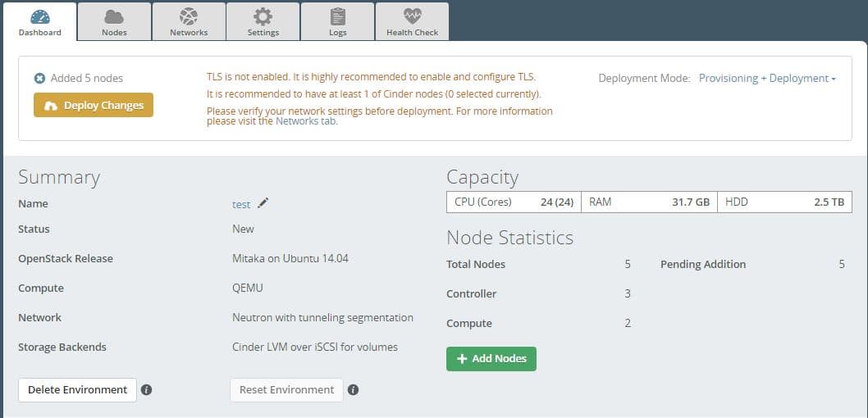Discard added nodes using the X icon
This screenshot has width=868, height=418.
click(x=39, y=79)
